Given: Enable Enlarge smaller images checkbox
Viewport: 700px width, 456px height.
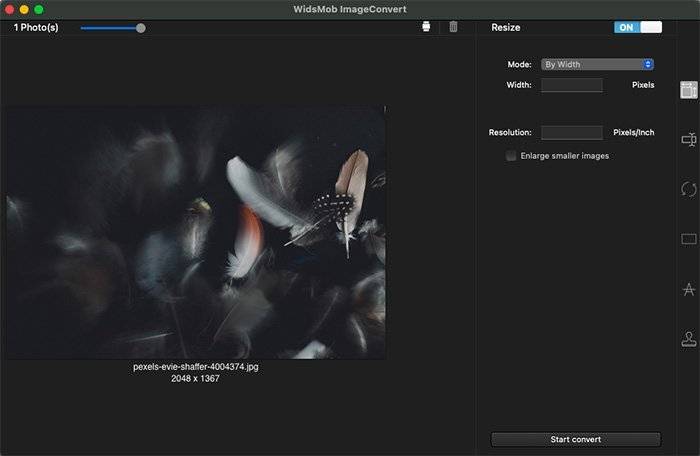Looking at the screenshot, I should (x=512, y=156).
